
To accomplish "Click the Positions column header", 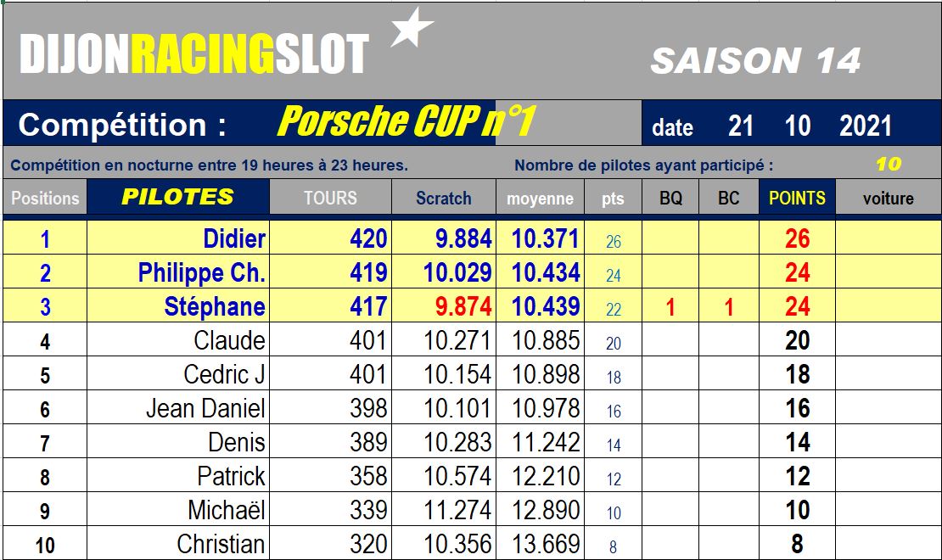I will [x=45, y=197].
